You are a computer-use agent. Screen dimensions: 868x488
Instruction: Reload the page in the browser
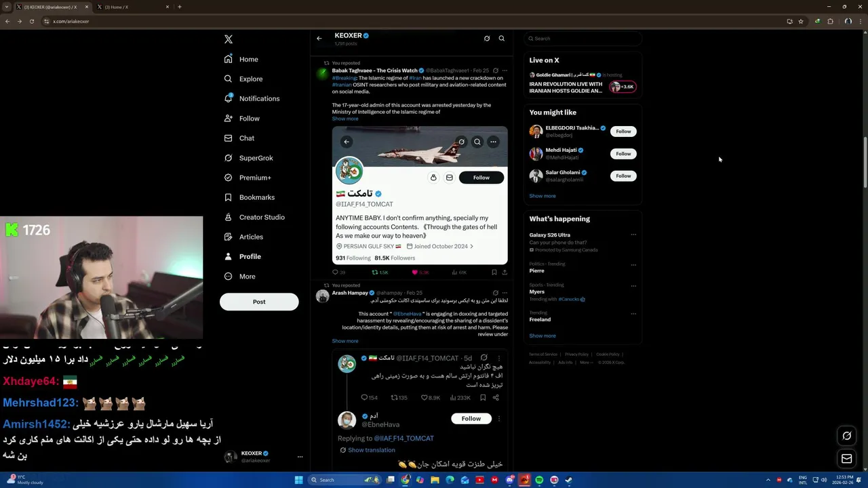(31, 21)
